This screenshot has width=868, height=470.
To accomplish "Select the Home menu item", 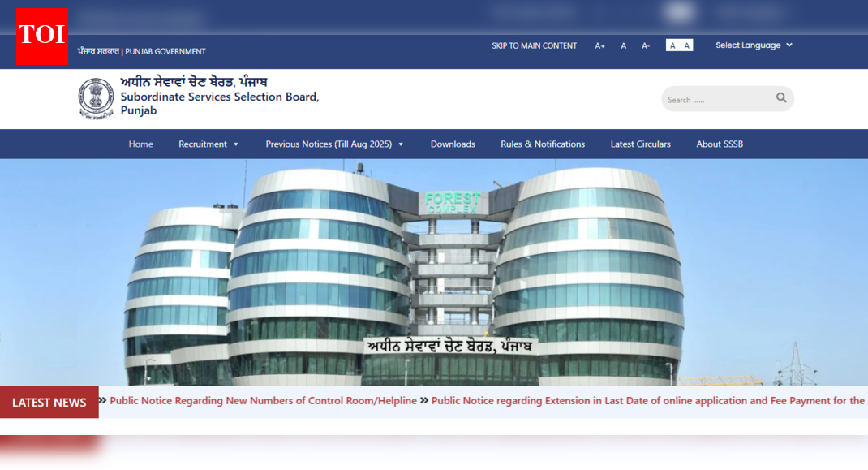I will (x=140, y=144).
